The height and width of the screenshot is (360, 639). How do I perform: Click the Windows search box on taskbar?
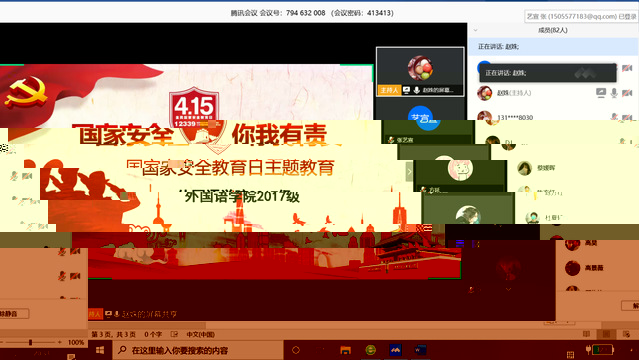coord(198,350)
